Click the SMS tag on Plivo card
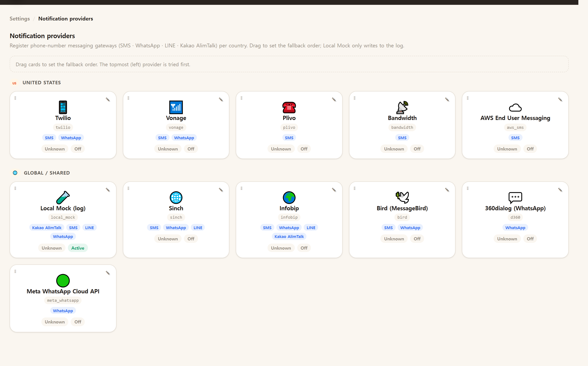Screen dimensions: 588x366 tap(289, 138)
